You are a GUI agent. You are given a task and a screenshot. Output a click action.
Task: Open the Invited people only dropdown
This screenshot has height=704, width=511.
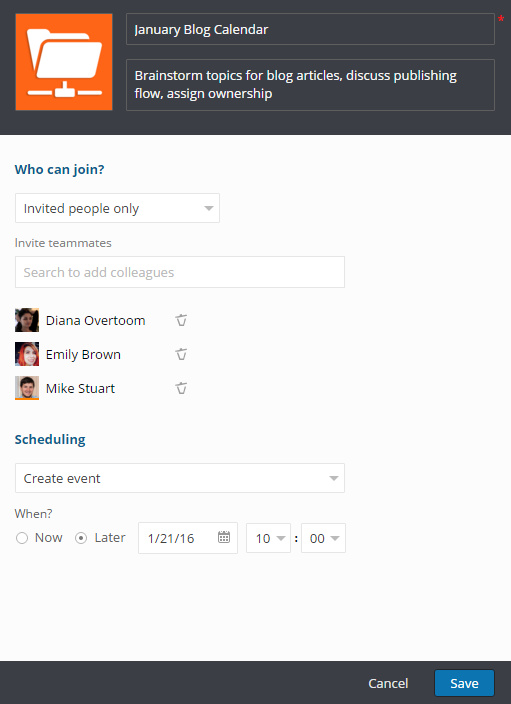[117, 208]
